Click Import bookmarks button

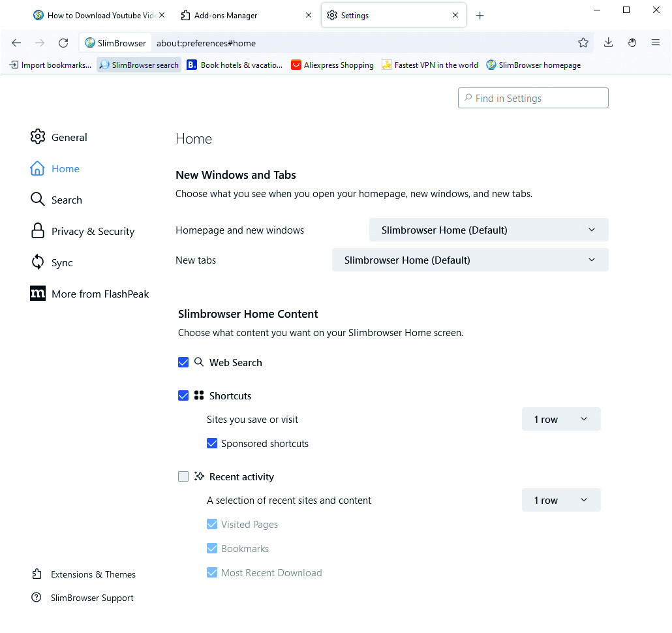click(51, 65)
